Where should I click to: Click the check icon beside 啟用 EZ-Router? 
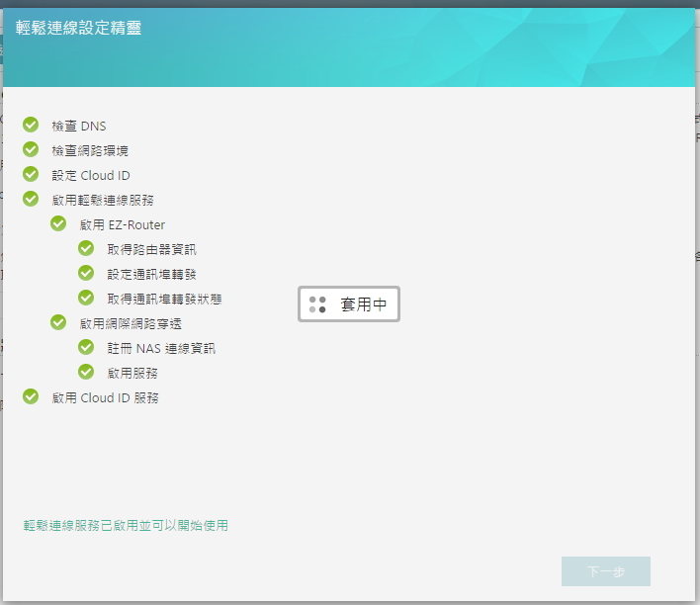[x=58, y=223]
